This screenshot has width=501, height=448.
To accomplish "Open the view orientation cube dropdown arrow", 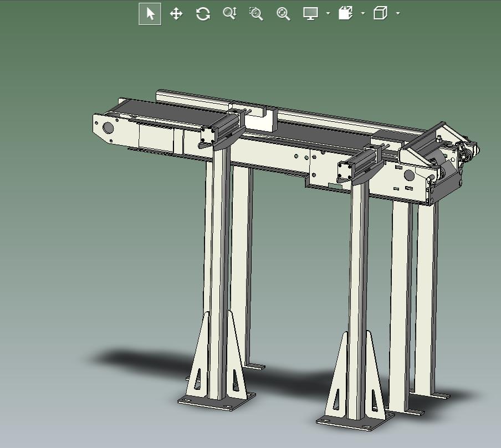I will point(398,13).
